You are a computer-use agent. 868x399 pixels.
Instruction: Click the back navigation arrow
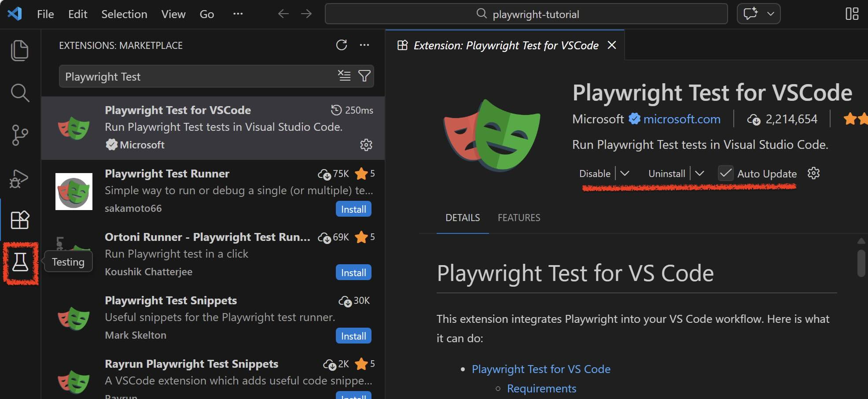(283, 14)
